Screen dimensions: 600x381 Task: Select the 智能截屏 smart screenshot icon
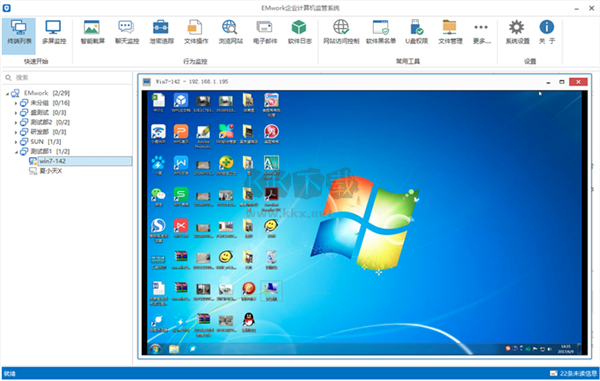92,32
